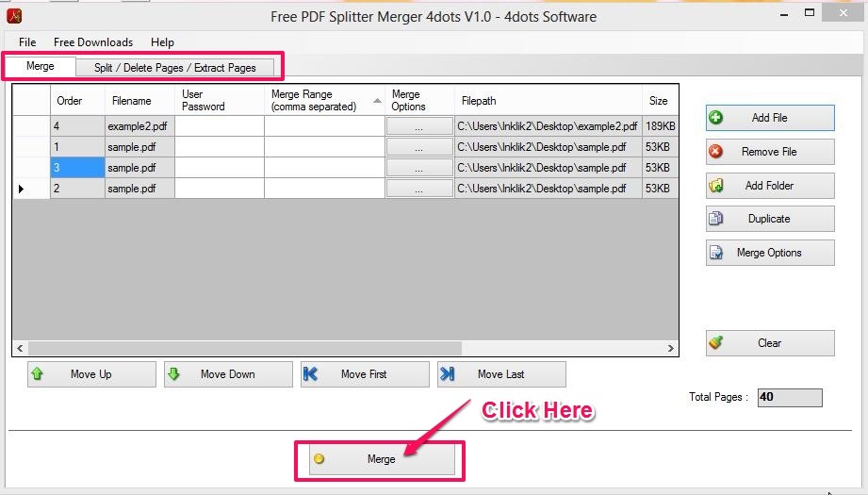The width and height of the screenshot is (868, 495).
Task: Click the red Remove File icon
Action: click(716, 152)
